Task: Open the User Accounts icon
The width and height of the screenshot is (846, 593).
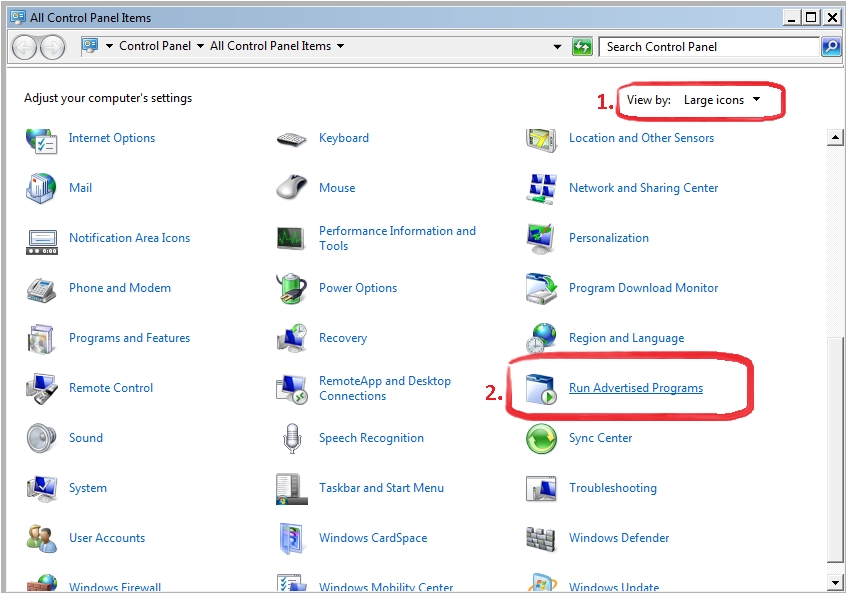Action: (x=42, y=538)
